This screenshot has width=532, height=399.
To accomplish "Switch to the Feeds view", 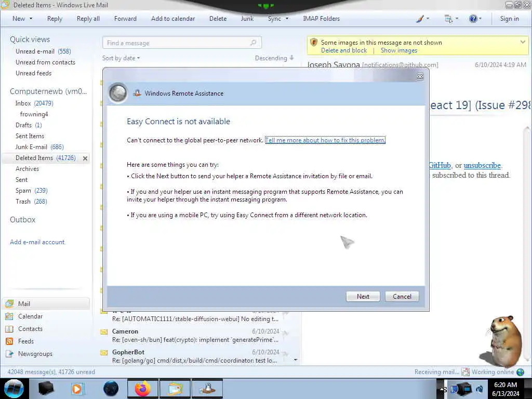I will tap(26, 341).
